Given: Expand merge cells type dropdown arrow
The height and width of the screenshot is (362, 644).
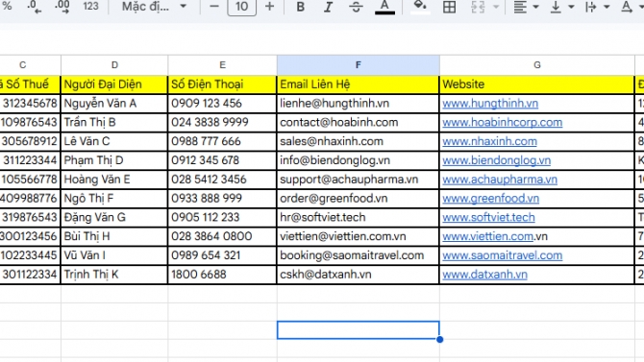Looking at the screenshot, I should [496, 7].
